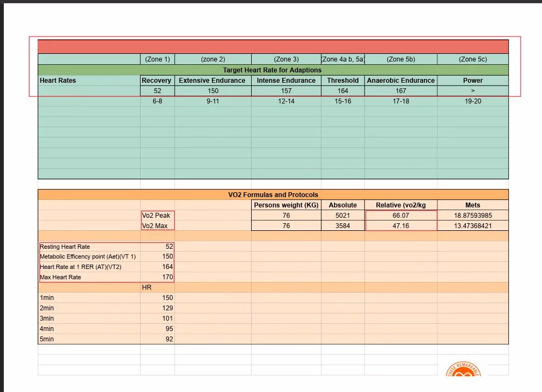Select the "(Zone 5b)" header cell

[401, 59]
